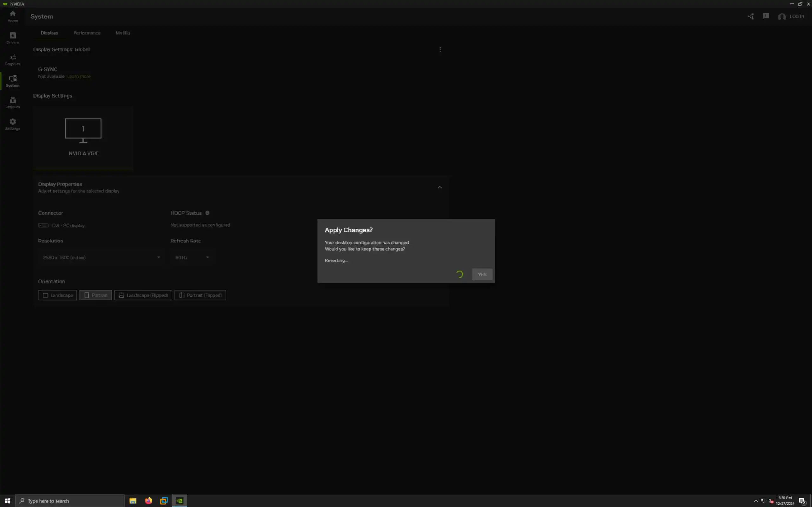The image size is (812, 507).
Task: Click YES in Apply Changes dialog
Action: pyautogui.click(x=482, y=274)
